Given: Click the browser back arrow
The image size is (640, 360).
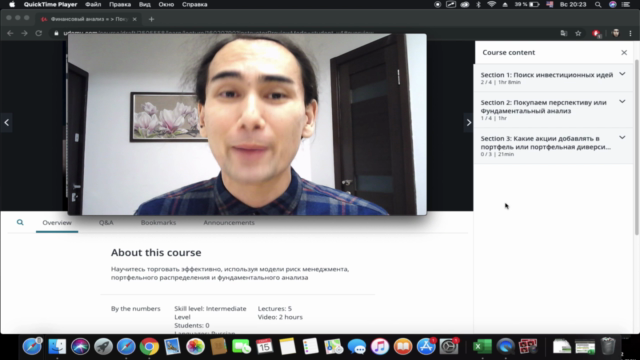Looking at the screenshot, I should pos(10,33).
